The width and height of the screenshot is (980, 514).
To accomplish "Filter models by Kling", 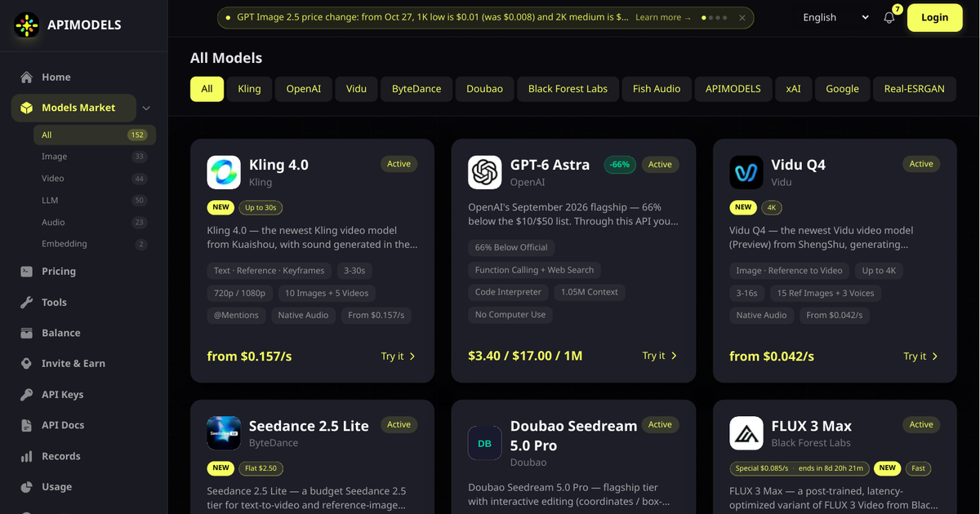I will point(249,89).
